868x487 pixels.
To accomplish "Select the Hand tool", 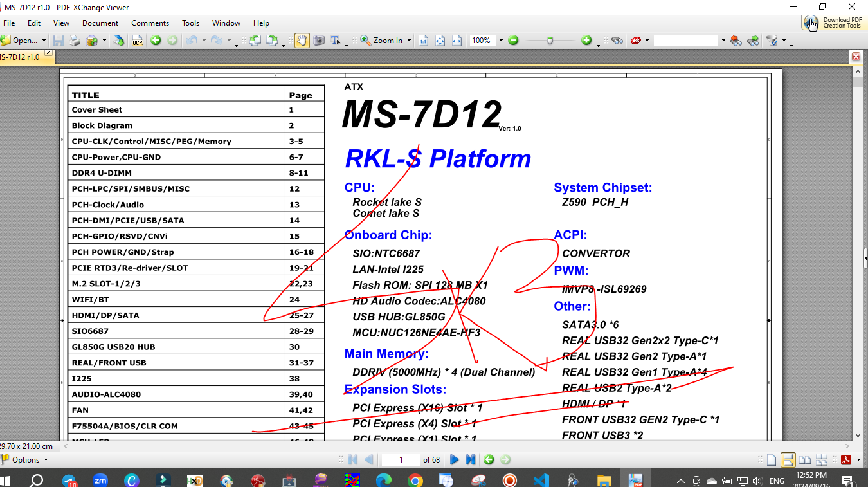I will (302, 41).
